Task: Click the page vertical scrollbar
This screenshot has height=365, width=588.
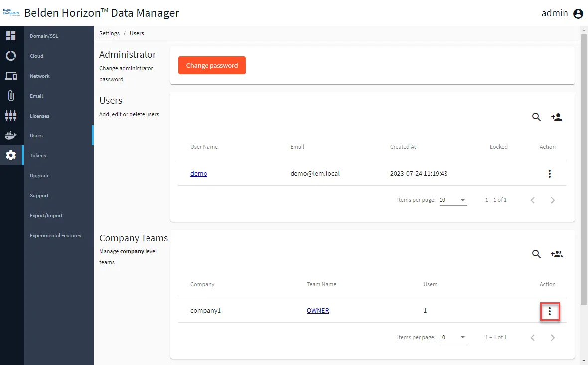Action: coord(584,169)
